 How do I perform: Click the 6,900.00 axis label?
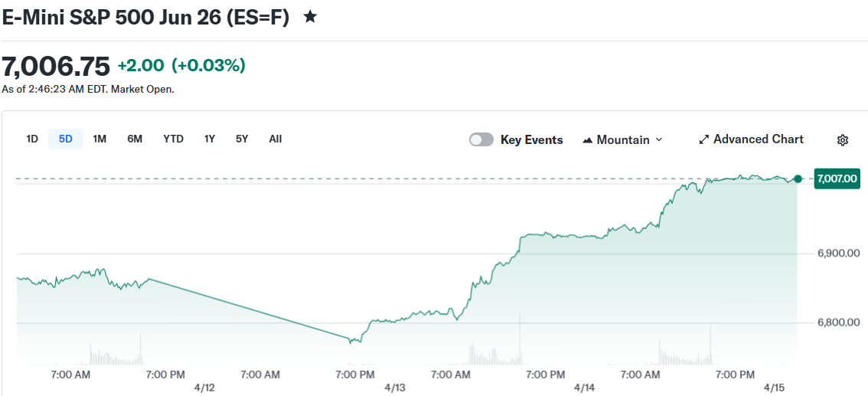click(837, 254)
